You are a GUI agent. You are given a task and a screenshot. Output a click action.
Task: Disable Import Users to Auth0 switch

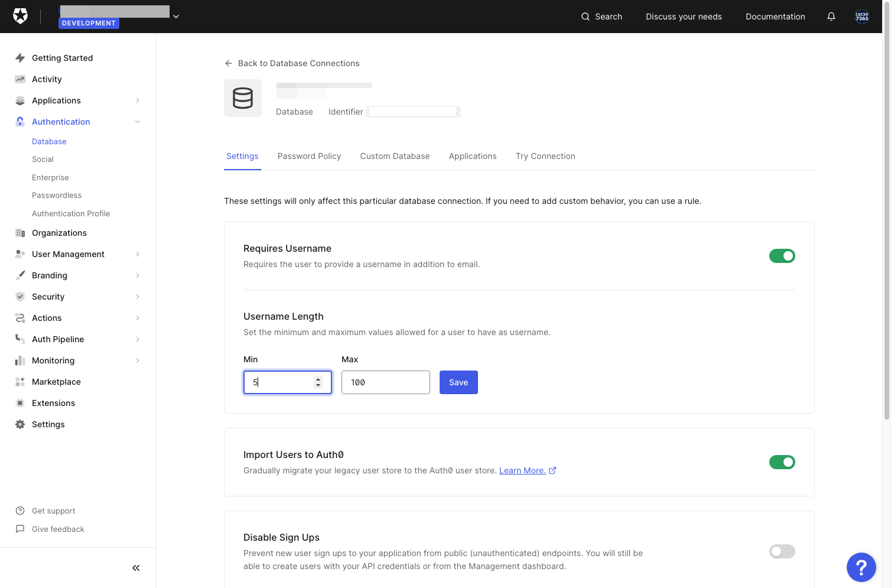coord(782,462)
